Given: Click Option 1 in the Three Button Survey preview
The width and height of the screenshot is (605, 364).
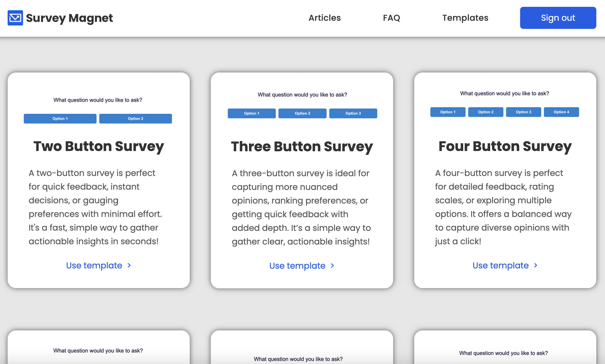Looking at the screenshot, I should (252, 113).
